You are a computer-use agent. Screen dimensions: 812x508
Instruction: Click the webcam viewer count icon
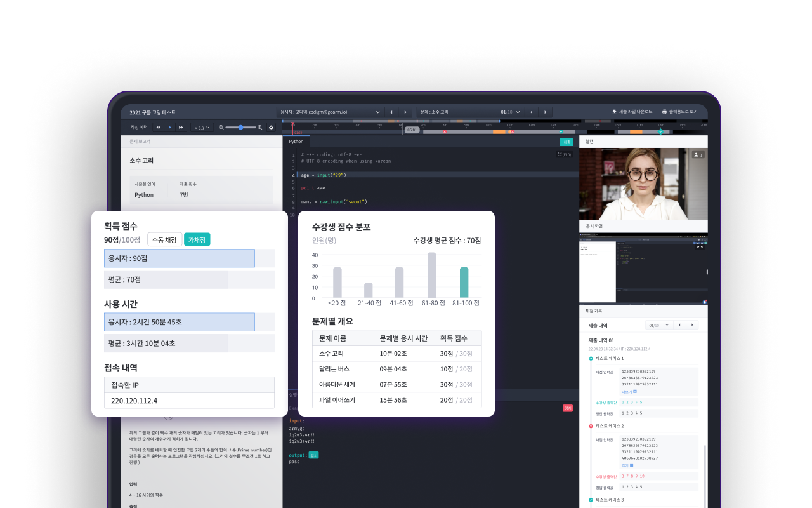698,154
